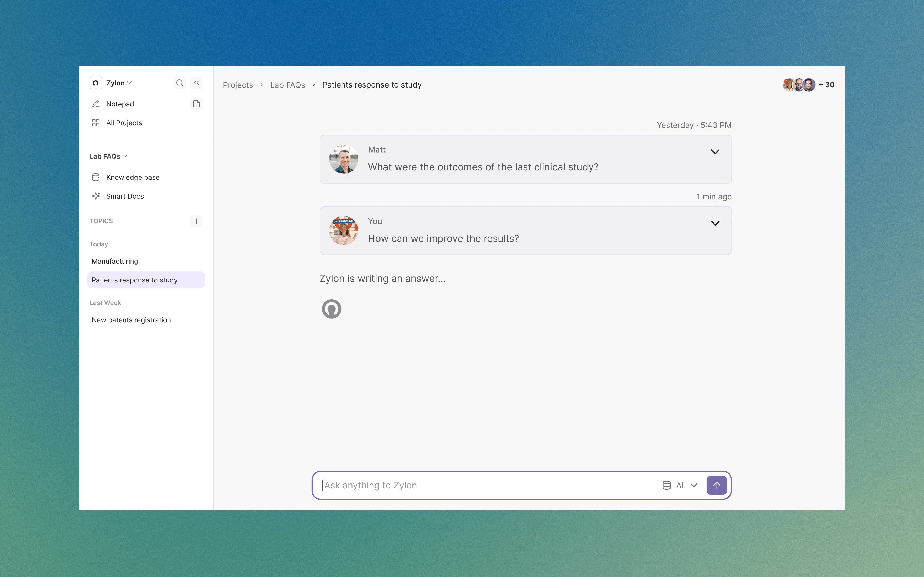The image size is (924, 577).
Task: Open Notepad from the sidebar
Action: click(120, 104)
